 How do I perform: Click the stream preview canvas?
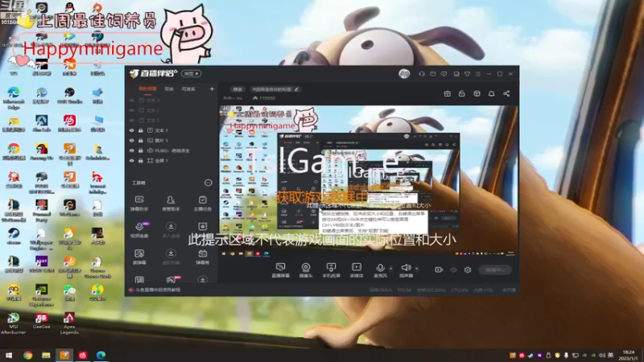pos(368,181)
